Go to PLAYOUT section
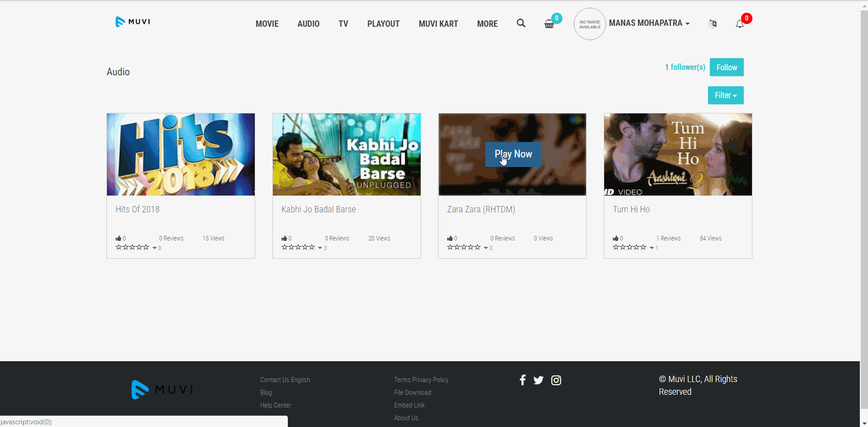868x427 pixels. coord(383,24)
